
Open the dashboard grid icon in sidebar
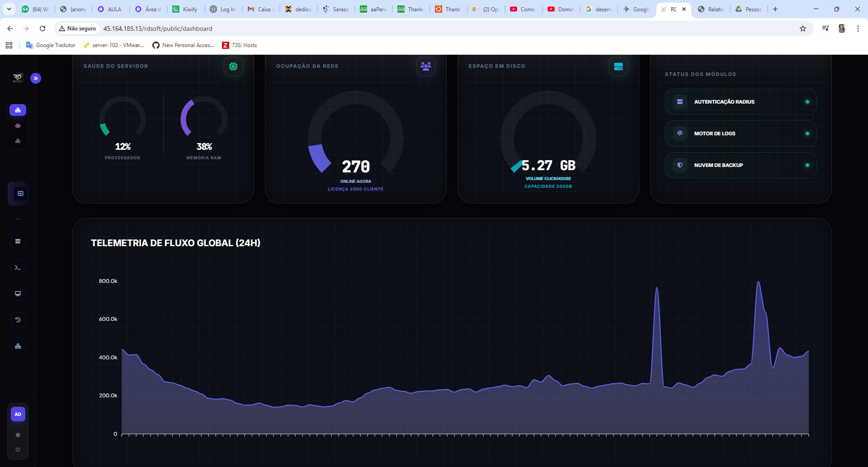click(x=20, y=194)
